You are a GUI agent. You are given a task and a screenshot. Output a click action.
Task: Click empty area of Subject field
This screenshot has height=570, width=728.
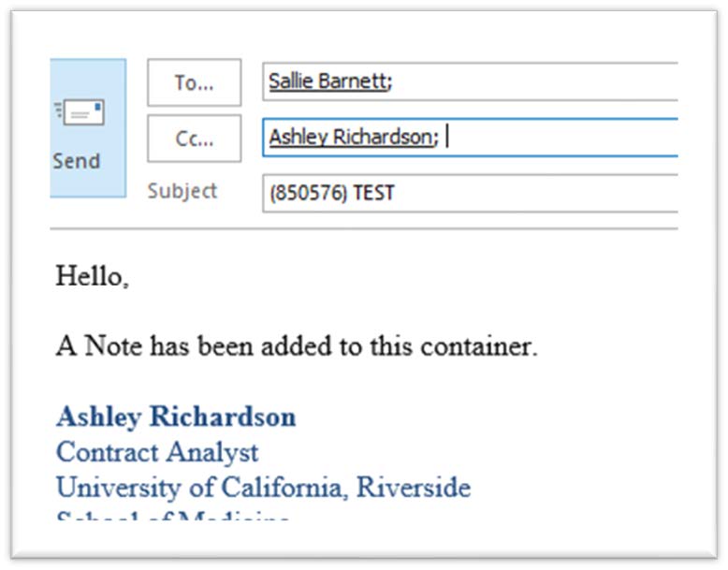pos(543,194)
